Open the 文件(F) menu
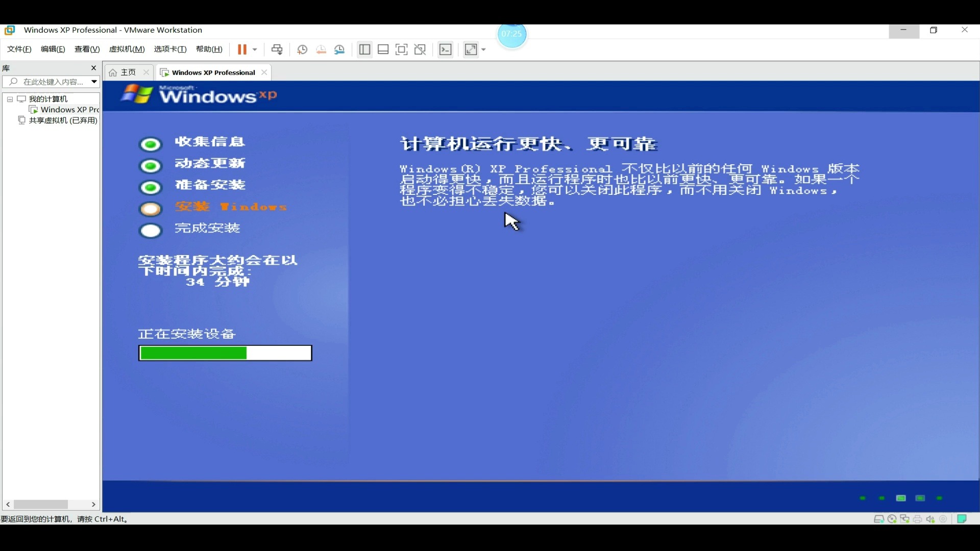 19,49
